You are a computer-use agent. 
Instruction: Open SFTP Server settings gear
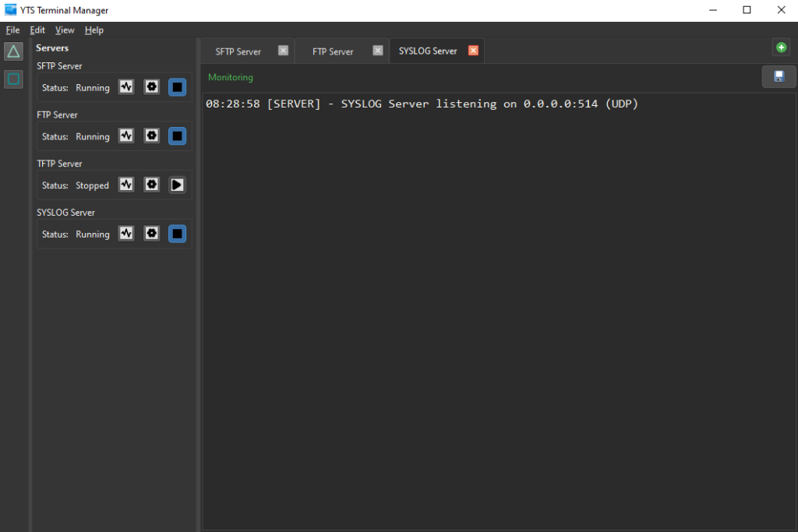click(x=152, y=87)
